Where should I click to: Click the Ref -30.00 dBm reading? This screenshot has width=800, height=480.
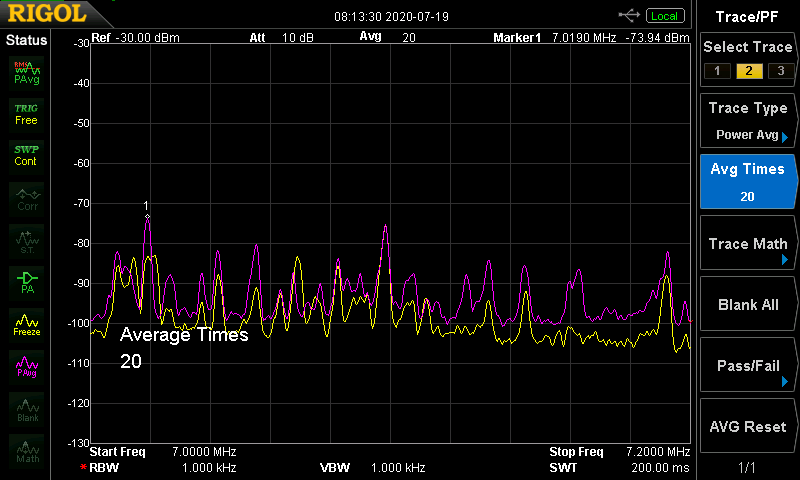(136, 38)
